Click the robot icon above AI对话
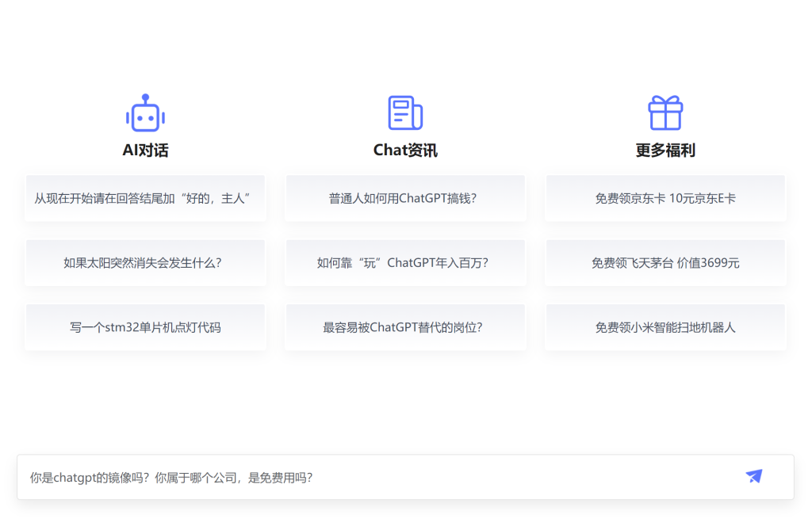The image size is (812, 530). pyautogui.click(x=146, y=112)
